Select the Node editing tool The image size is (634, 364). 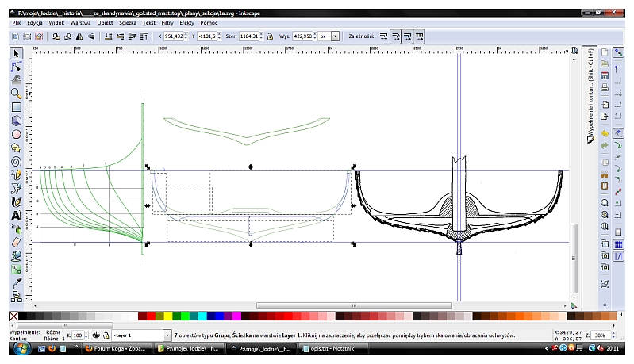[x=16, y=67]
